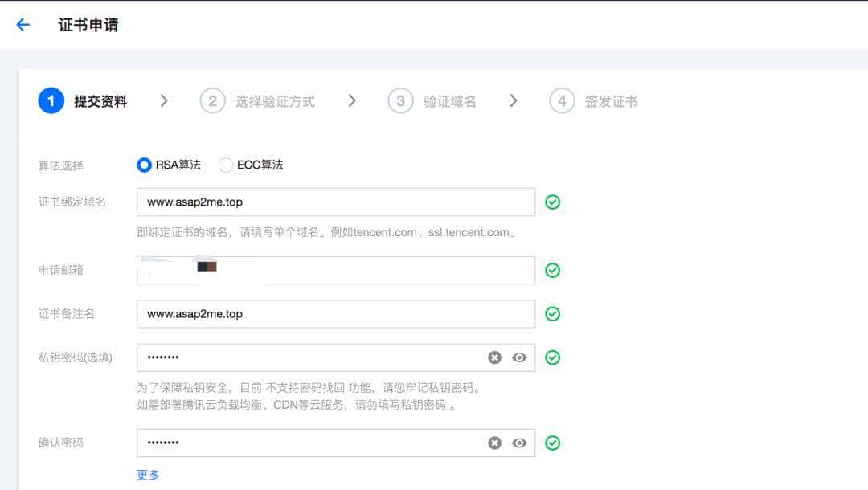Click the www.asap2me.top domain input field
The height and width of the screenshot is (490, 868).
(321, 202)
